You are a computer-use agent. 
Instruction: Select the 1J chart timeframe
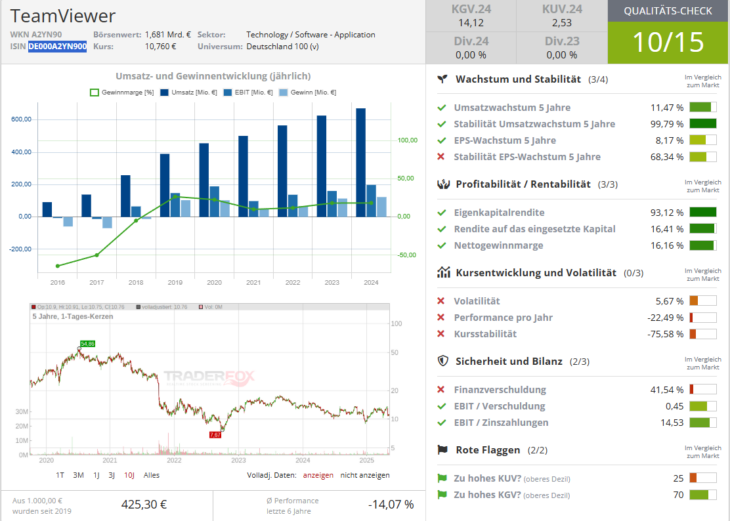pos(96,475)
